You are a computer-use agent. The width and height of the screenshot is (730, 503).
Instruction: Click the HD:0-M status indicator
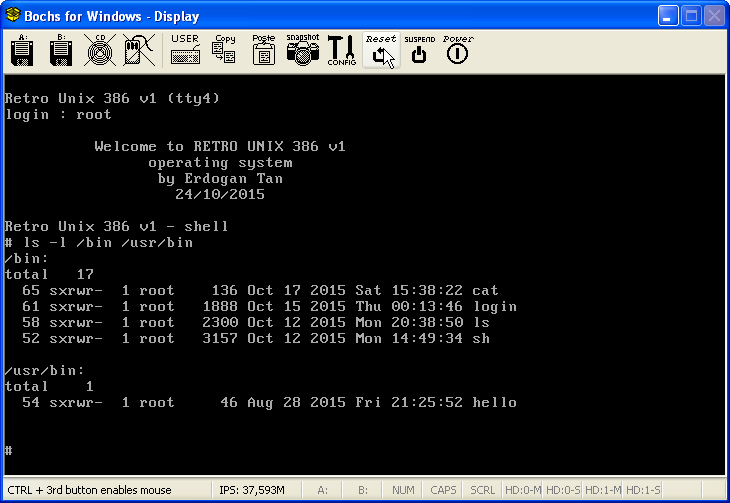tap(522, 491)
